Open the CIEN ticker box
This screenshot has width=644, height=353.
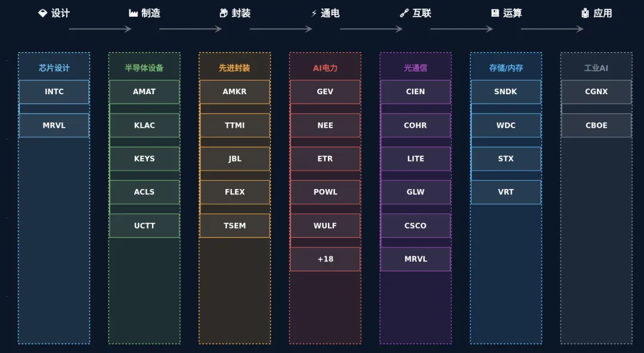(x=416, y=92)
